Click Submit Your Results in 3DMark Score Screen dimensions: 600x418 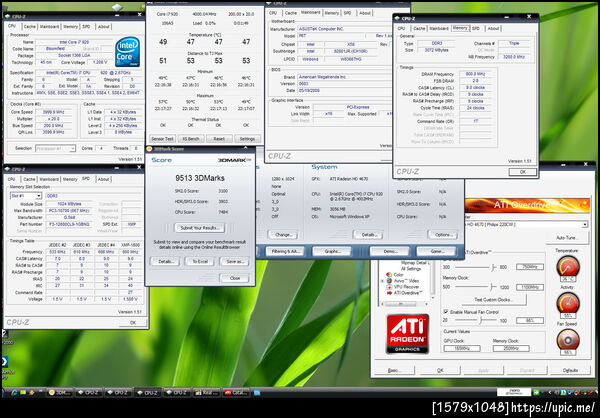(199, 228)
